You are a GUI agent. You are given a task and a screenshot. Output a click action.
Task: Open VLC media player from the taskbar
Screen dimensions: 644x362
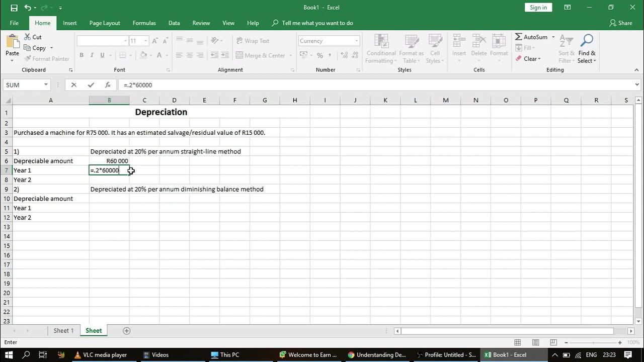(x=100, y=355)
